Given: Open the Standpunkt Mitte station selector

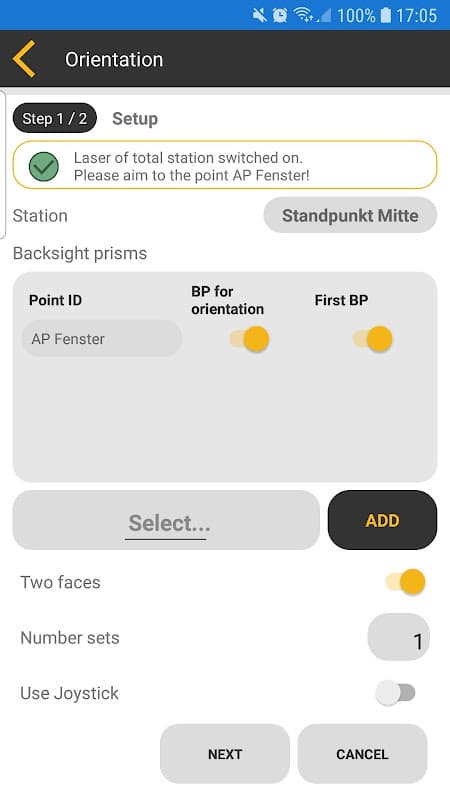Looking at the screenshot, I should pos(350,215).
